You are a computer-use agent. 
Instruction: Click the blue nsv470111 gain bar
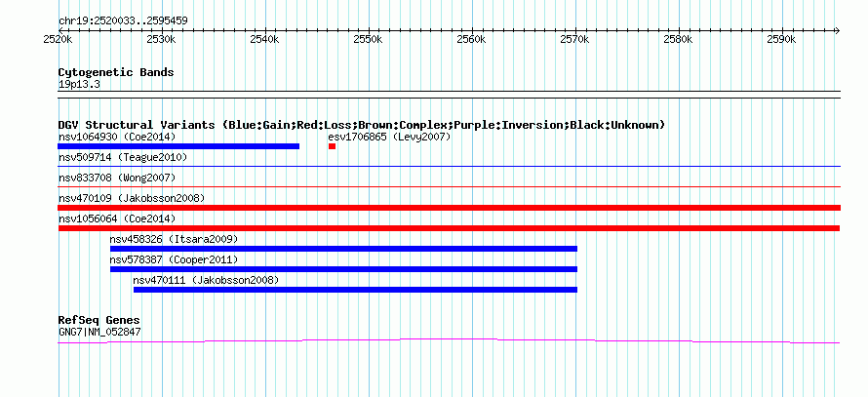(355, 290)
